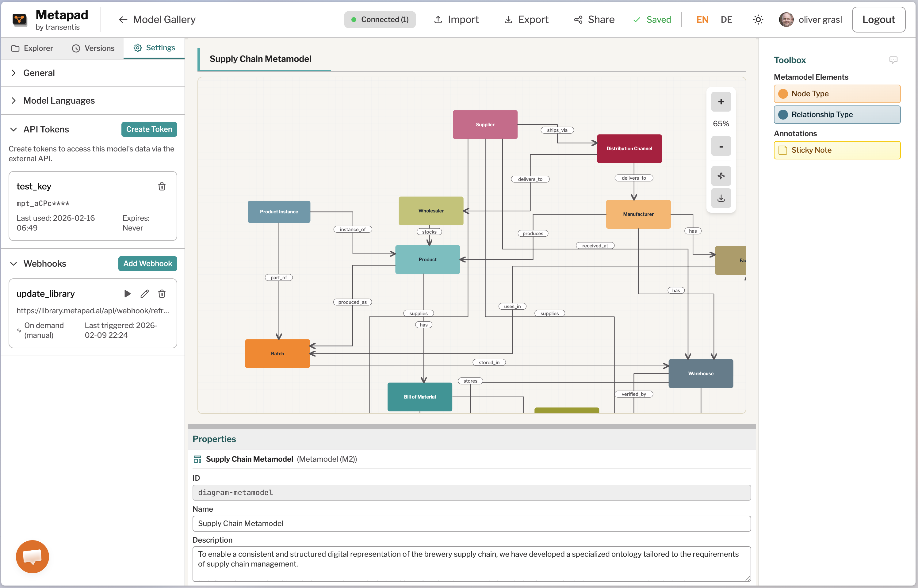Switch language to DE
The height and width of the screenshot is (588, 918).
click(726, 20)
